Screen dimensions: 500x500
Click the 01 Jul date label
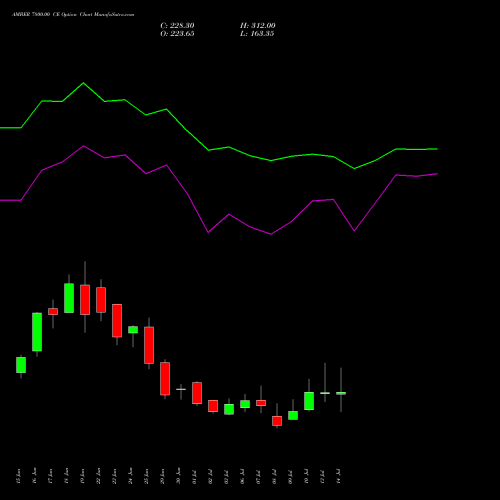(x=195, y=476)
